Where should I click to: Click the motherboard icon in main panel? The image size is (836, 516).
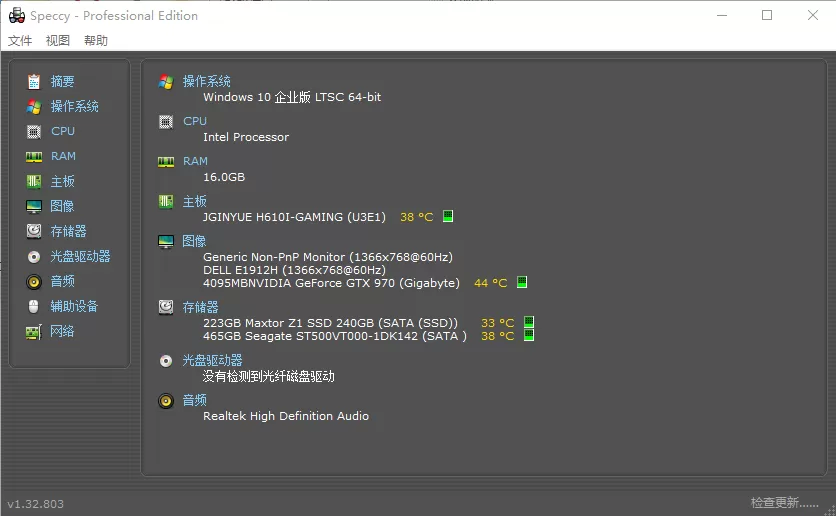click(166, 201)
